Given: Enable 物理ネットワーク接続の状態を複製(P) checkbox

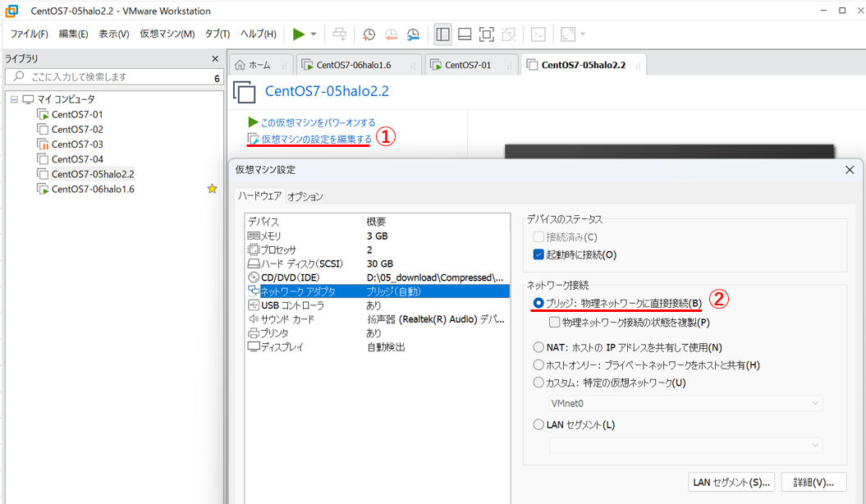Looking at the screenshot, I should 555,322.
